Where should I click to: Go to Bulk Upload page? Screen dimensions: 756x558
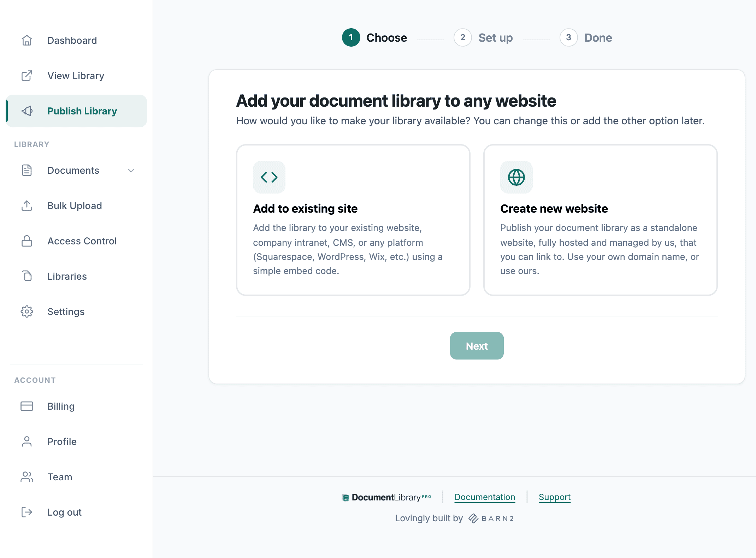(76, 206)
